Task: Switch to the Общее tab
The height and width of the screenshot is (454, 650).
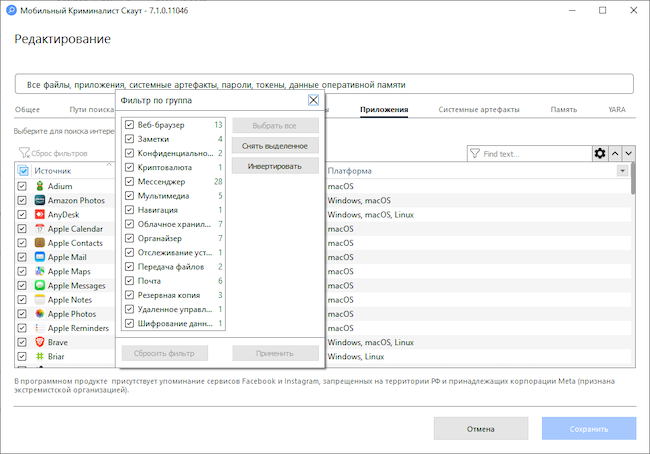Action: point(27,109)
